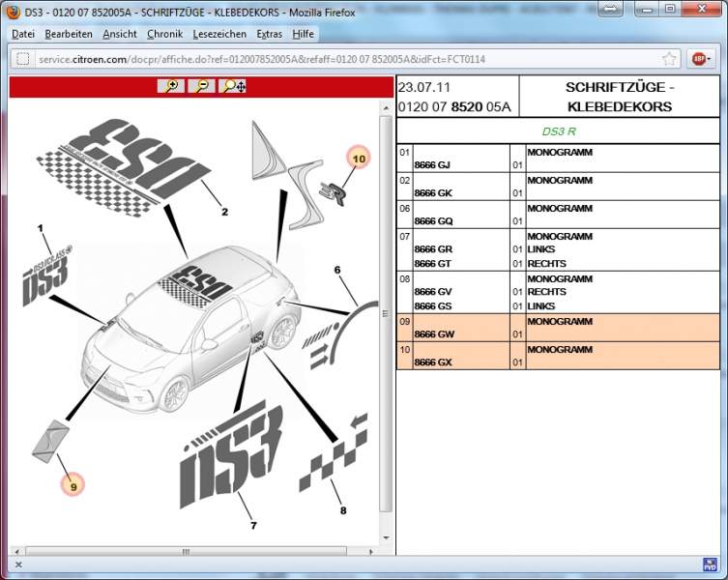Screen dimensions: 728x580
Task: Click the date 23.07.11
Action: pos(423,87)
